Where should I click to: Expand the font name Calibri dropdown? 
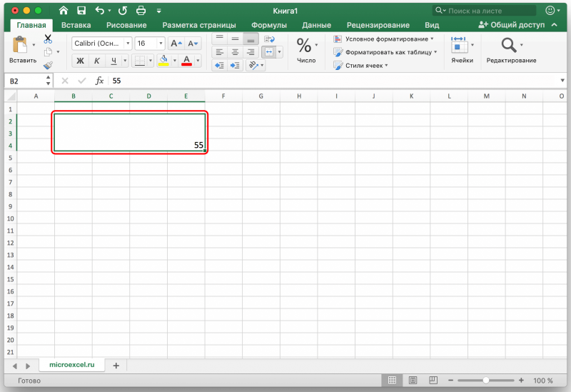[128, 44]
